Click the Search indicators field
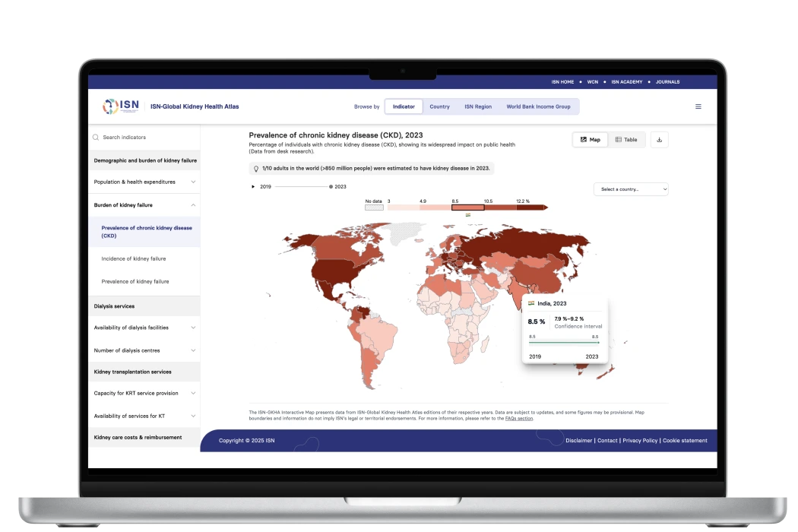This screenshot has width=798, height=532. pyautogui.click(x=144, y=138)
